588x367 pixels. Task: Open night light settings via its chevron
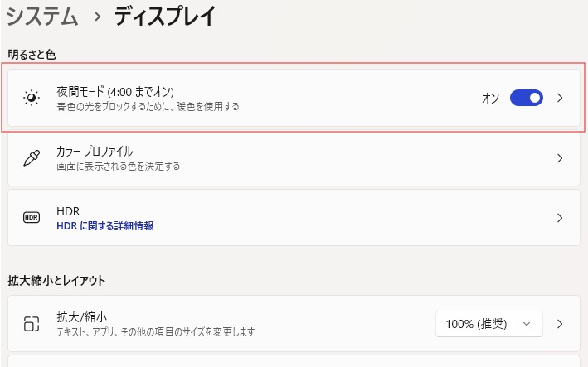[x=560, y=98]
